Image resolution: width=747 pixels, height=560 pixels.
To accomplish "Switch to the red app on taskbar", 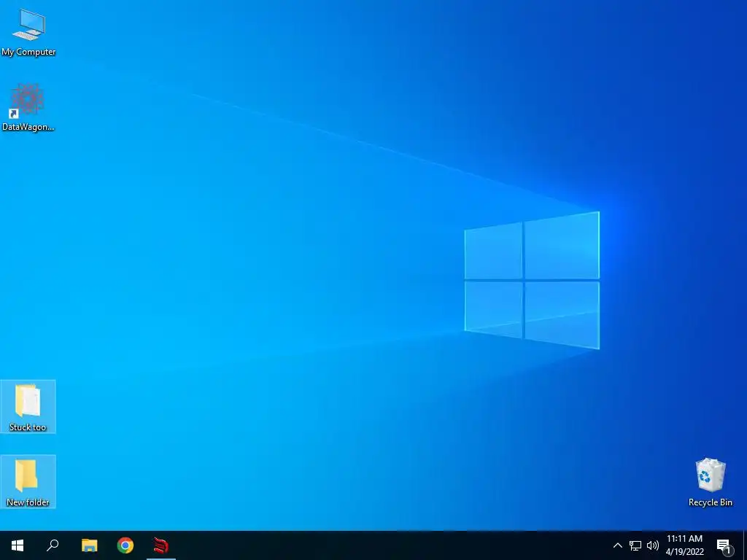I will pyautogui.click(x=161, y=545).
